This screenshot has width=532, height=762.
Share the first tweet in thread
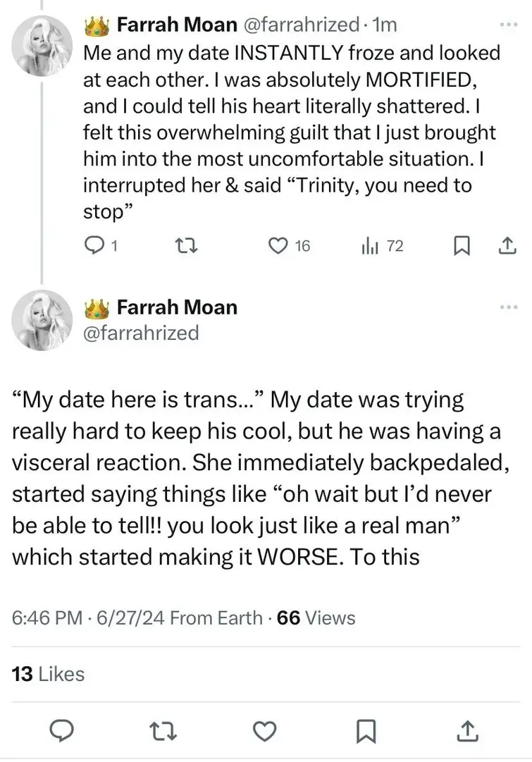[x=507, y=246]
